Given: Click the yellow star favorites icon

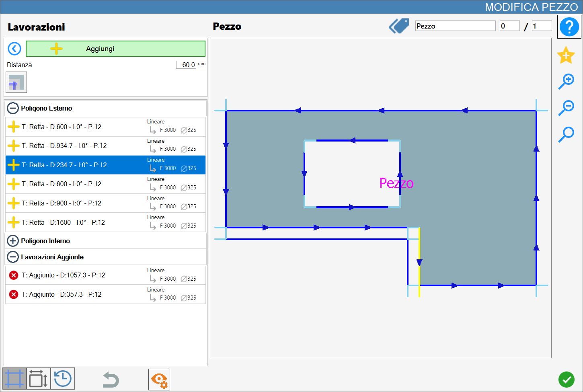Looking at the screenshot, I should coord(566,55).
